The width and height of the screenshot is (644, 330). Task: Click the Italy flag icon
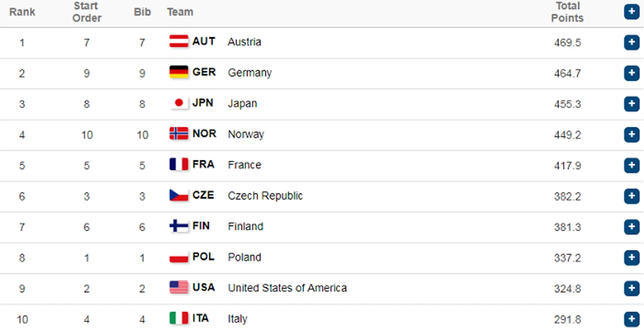[179, 318]
